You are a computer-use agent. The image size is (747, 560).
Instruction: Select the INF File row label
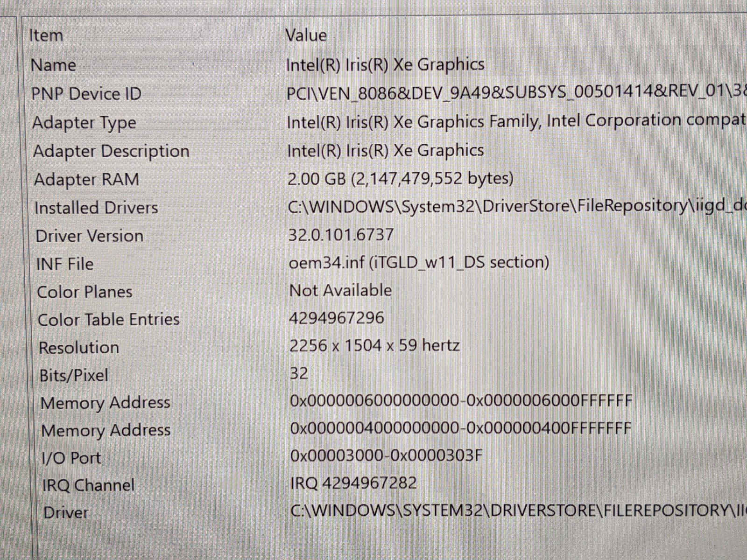pyautogui.click(x=65, y=264)
